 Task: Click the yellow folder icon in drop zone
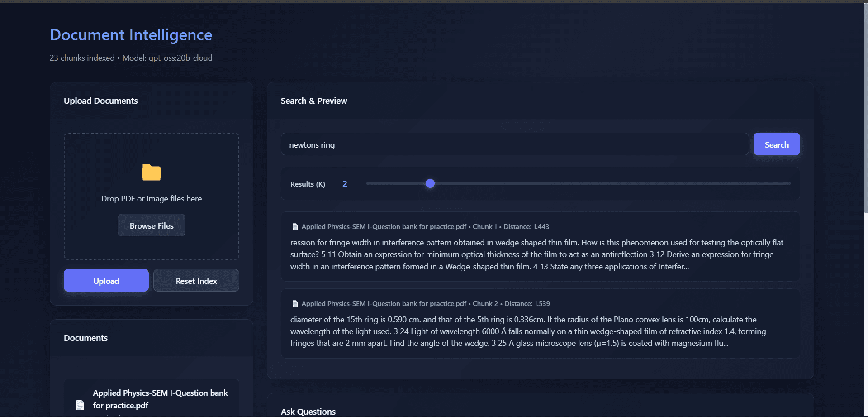[x=152, y=173]
